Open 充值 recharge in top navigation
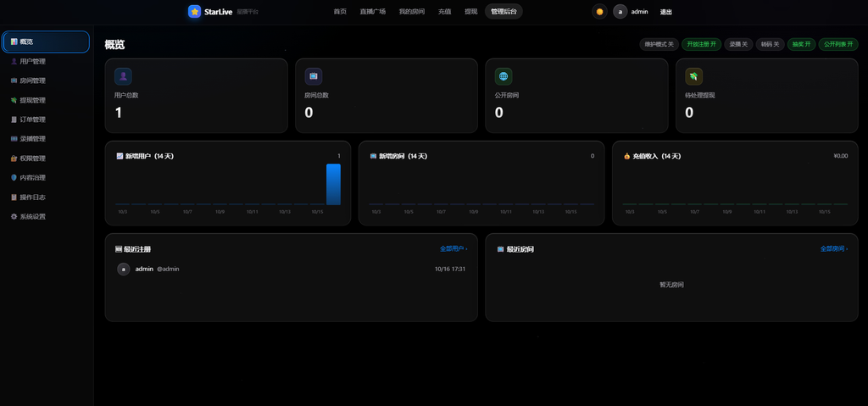The width and height of the screenshot is (868, 406). point(444,12)
